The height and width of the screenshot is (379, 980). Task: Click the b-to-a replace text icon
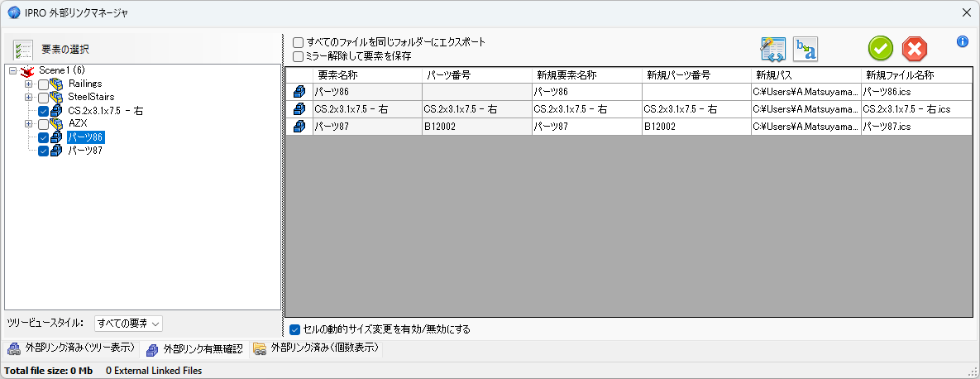(806, 49)
